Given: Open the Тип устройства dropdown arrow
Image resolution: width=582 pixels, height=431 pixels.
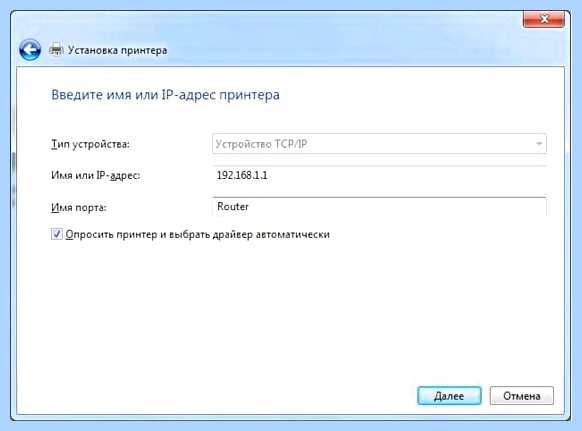Looking at the screenshot, I should click(x=539, y=144).
